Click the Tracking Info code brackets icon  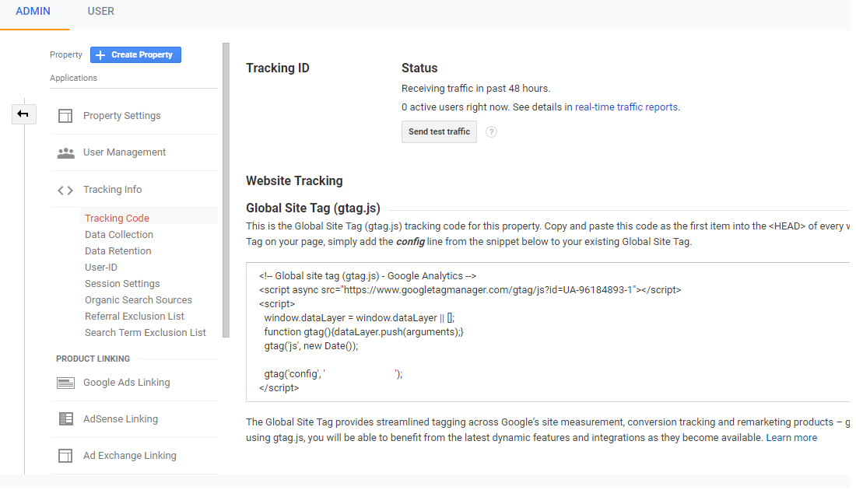65,191
